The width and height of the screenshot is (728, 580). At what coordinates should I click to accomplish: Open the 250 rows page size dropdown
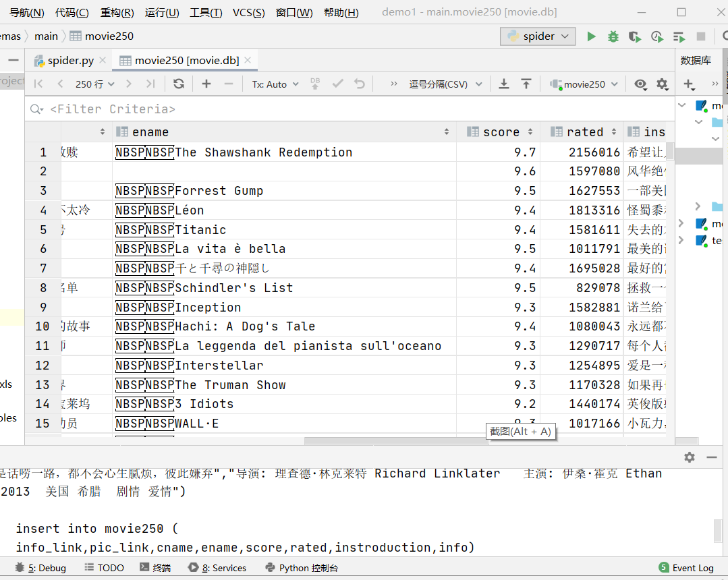pos(94,84)
